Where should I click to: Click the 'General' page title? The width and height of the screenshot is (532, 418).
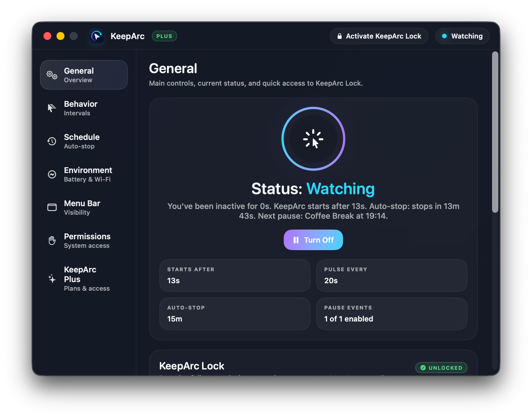coord(173,69)
